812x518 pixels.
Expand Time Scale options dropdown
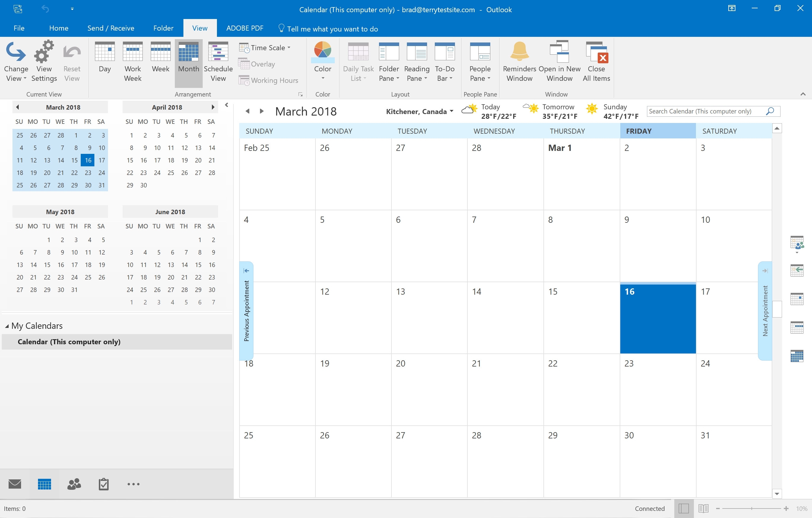point(290,47)
